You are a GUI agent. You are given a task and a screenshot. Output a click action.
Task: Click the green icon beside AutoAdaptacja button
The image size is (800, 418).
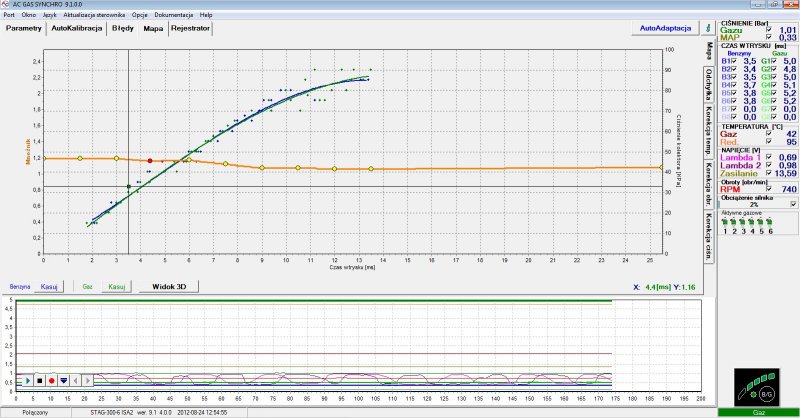[708, 28]
